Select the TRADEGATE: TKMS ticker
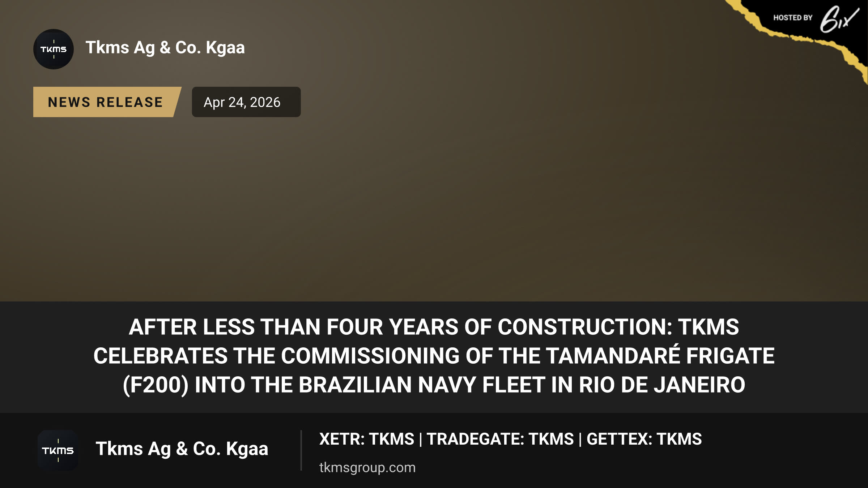The image size is (868, 488). 500,439
